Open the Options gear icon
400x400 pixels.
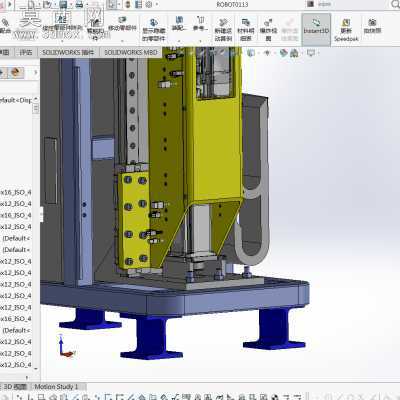(x=149, y=4)
